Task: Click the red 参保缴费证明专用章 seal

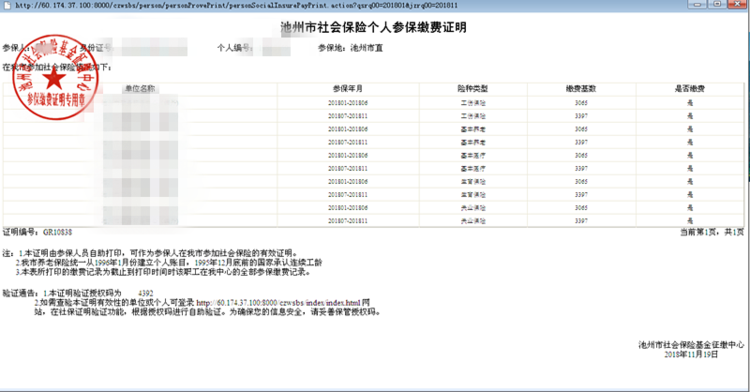Action: [55, 77]
